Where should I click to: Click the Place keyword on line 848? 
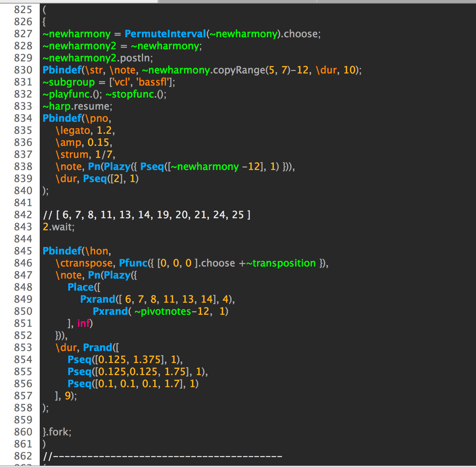click(x=81, y=287)
